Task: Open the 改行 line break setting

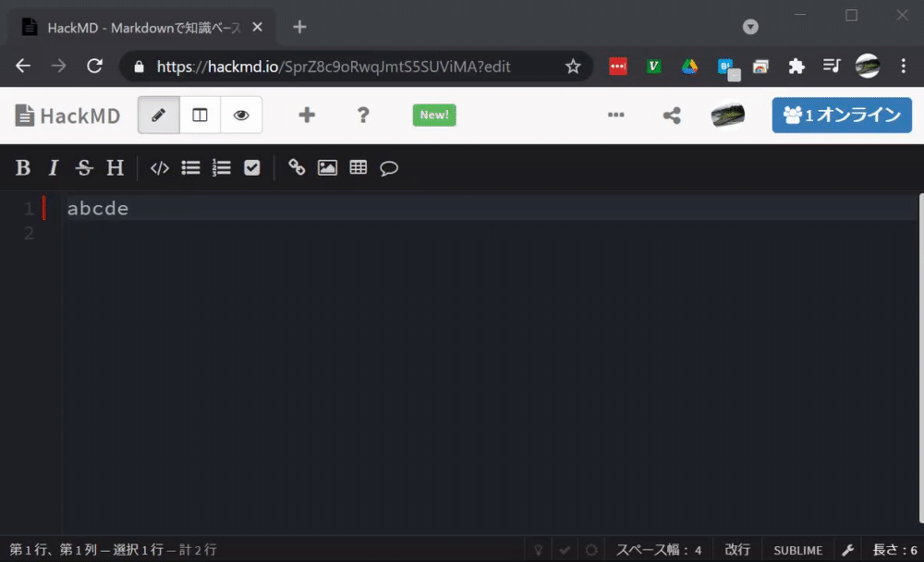Action: [736, 549]
